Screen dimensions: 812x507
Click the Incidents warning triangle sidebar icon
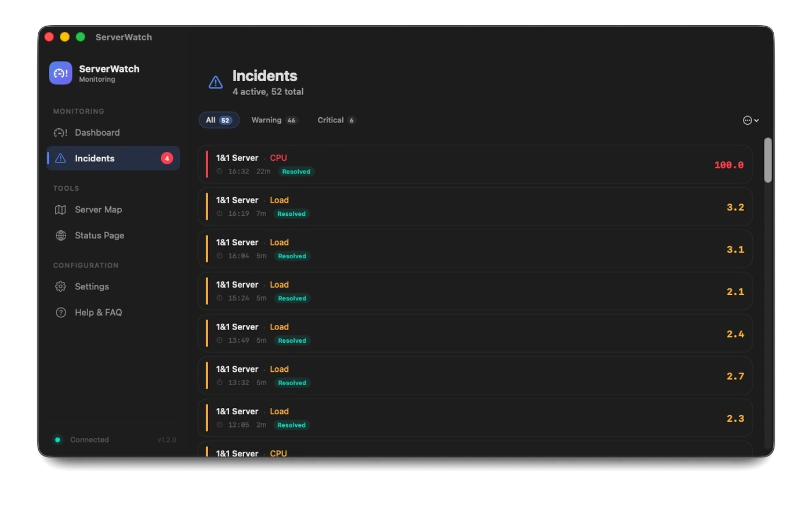(60, 158)
